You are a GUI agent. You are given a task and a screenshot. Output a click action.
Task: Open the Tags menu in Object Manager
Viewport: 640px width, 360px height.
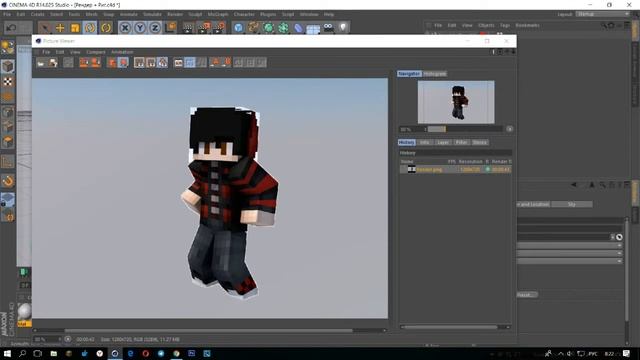(505, 25)
